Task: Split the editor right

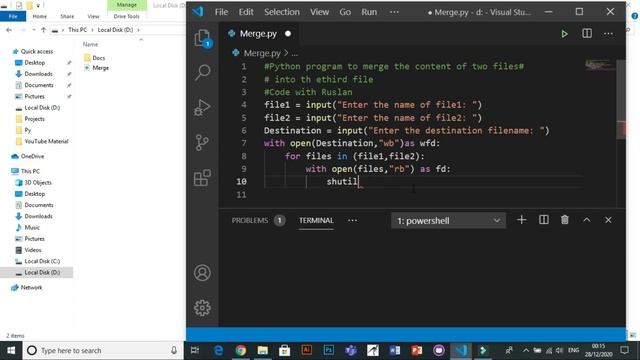Action: click(587, 33)
